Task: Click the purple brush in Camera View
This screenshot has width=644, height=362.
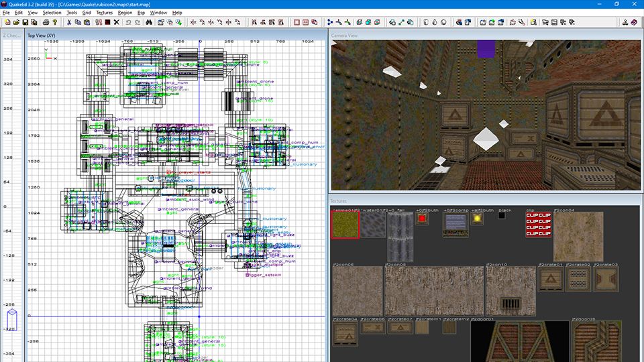Action: (x=485, y=49)
